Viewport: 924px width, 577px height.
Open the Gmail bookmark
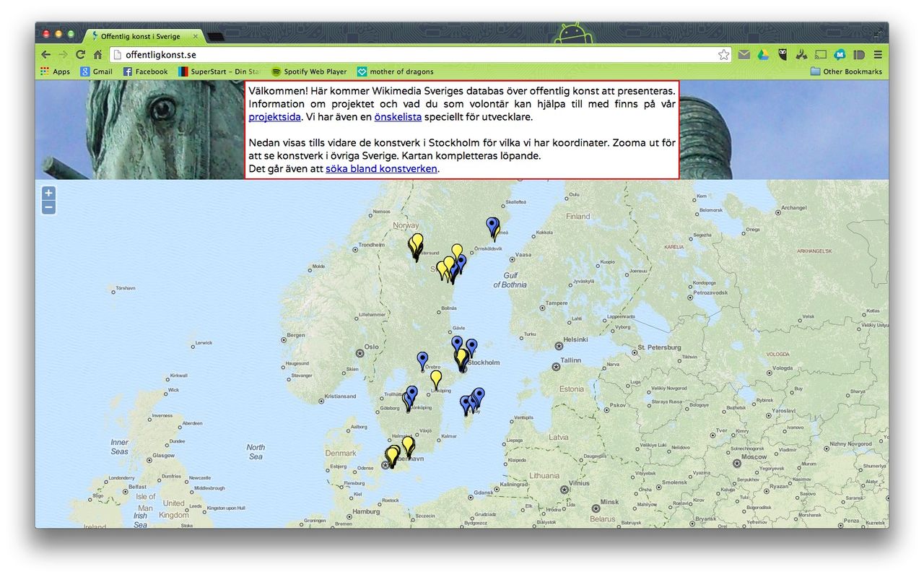(96, 71)
